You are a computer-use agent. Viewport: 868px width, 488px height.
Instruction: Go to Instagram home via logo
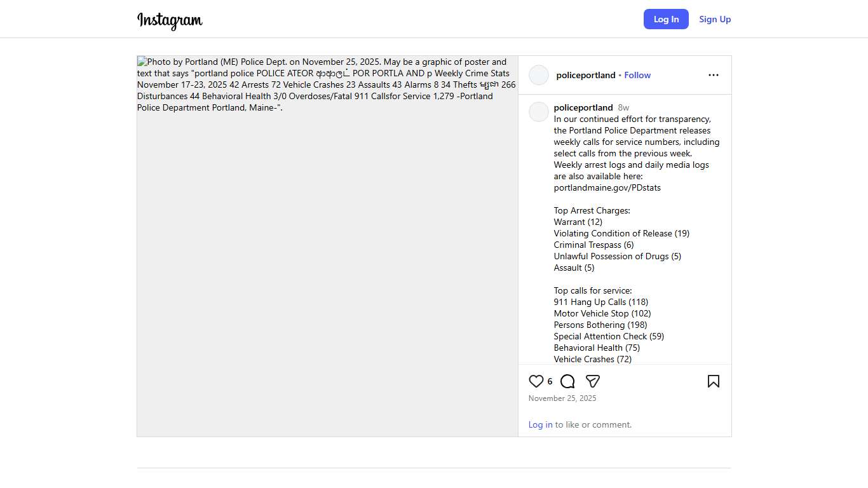point(170,20)
